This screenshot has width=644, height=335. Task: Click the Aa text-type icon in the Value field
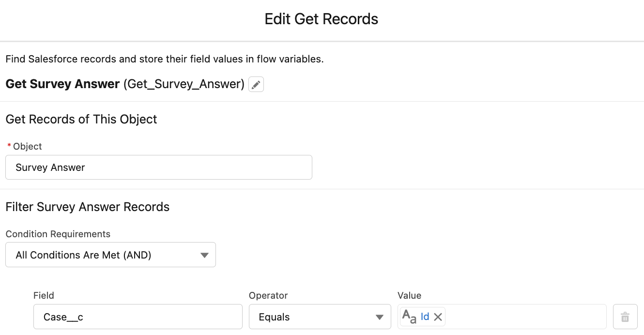pyautogui.click(x=409, y=317)
